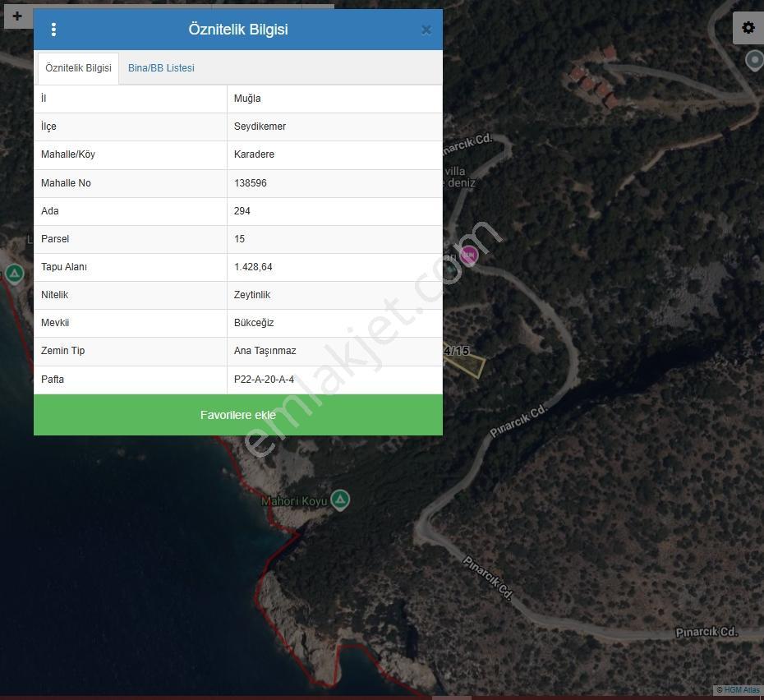The height and width of the screenshot is (700, 764).
Task: Click the plus zoom button
Action: [x=17, y=16]
